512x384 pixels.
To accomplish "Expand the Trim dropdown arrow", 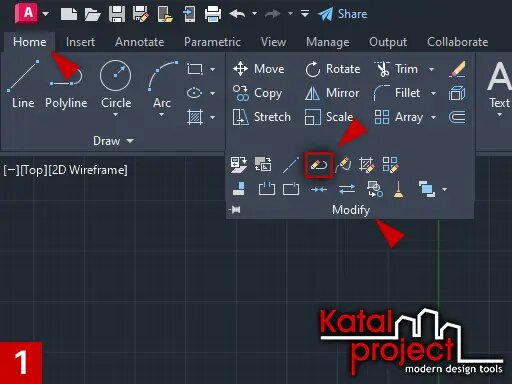I will 432,69.
